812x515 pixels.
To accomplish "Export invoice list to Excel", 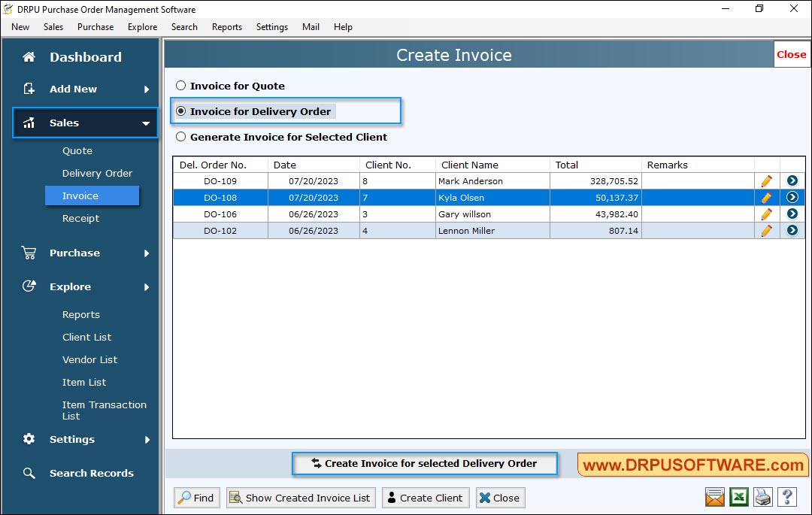I will 738,497.
